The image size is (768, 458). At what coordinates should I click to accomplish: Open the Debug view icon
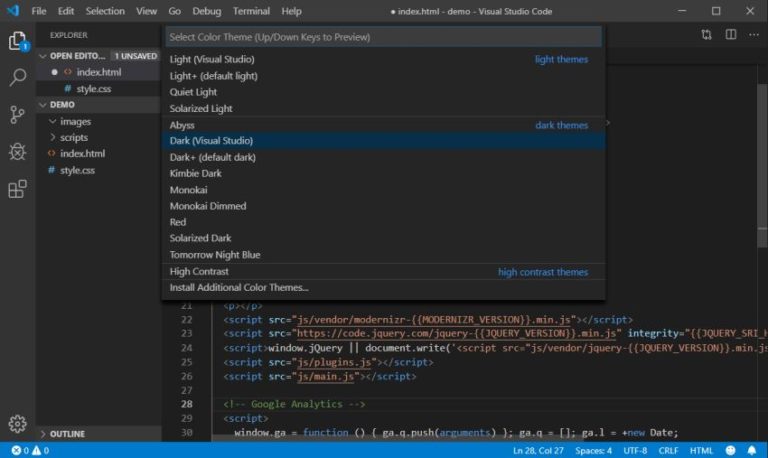[x=17, y=151]
